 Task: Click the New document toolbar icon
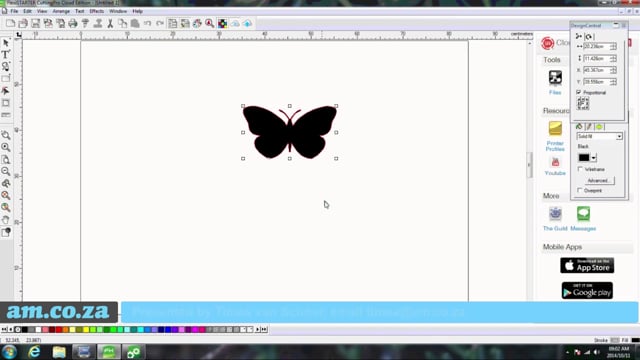coord(11,24)
